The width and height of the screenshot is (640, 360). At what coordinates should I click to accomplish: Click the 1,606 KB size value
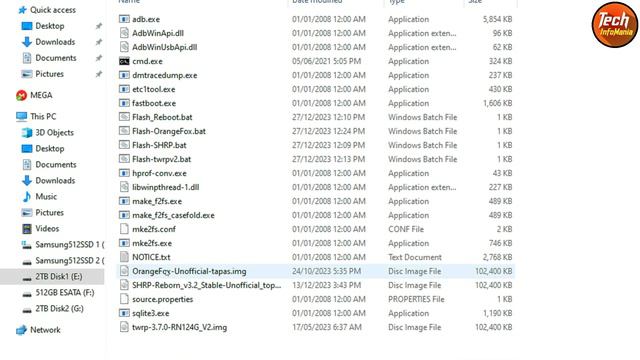(498, 103)
